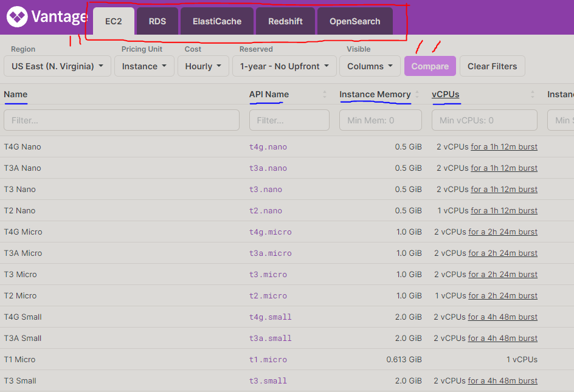Click the Instance Memory column header
The width and height of the screenshot is (574, 392).
(375, 94)
